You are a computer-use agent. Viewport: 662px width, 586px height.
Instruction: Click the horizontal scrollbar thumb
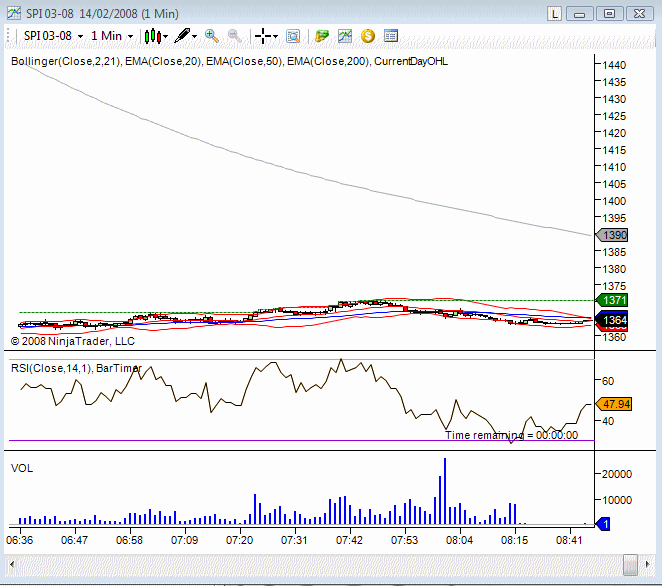coord(630,564)
